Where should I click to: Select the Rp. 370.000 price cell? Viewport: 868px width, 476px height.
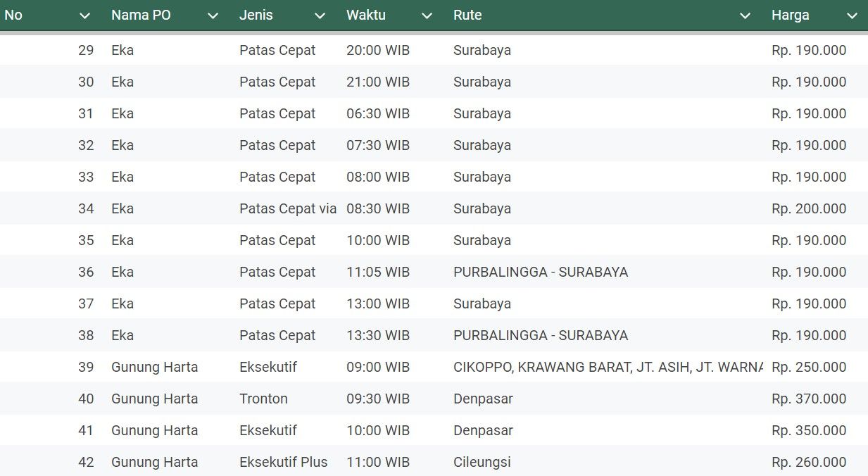(x=809, y=399)
